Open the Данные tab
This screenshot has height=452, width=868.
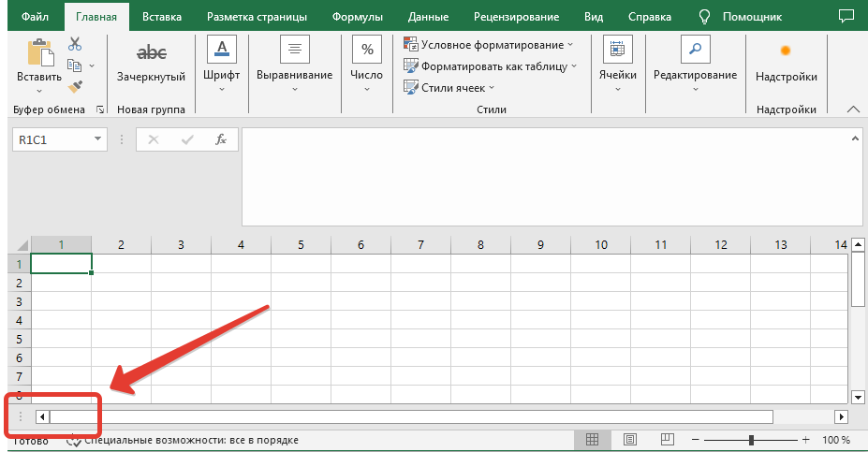[428, 17]
